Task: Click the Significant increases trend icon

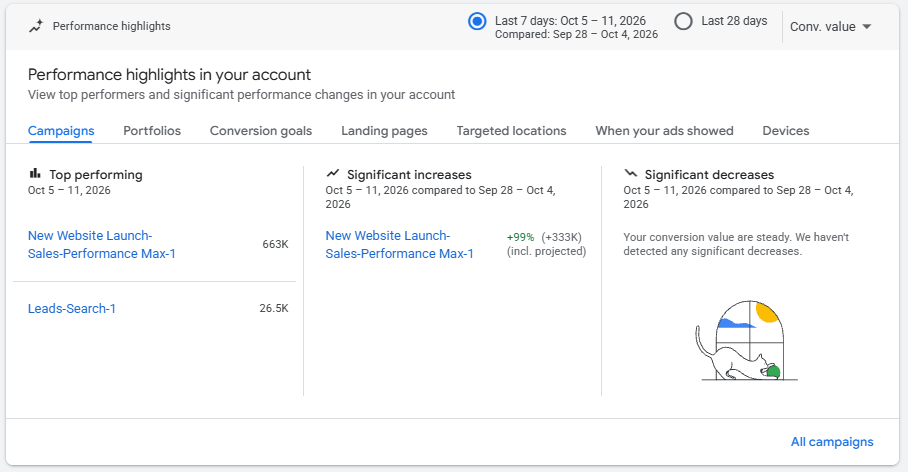Action: [333, 173]
